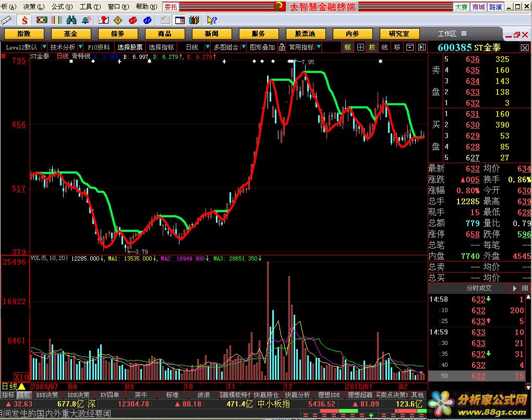Select the 模板 tab at bottom left
532x420 pixels.
point(24,395)
